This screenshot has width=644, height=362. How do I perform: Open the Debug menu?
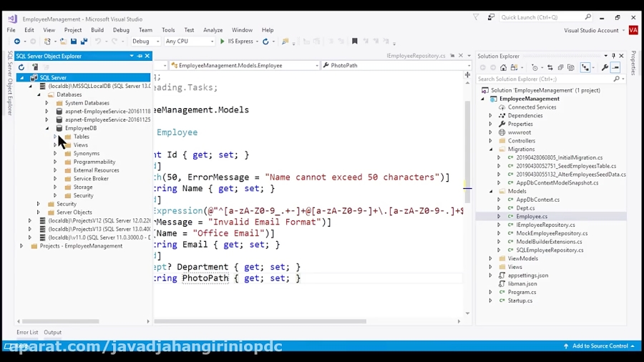tap(121, 30)
